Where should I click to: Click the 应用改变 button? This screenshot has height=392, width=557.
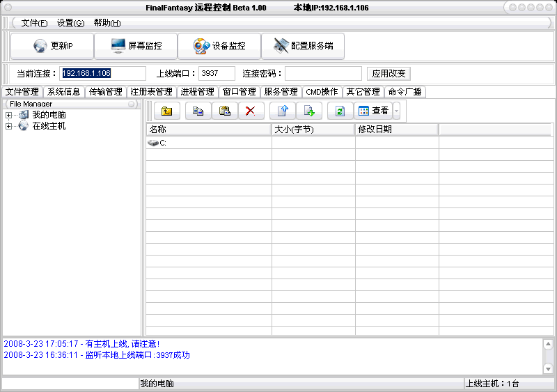tap(389, 73)
